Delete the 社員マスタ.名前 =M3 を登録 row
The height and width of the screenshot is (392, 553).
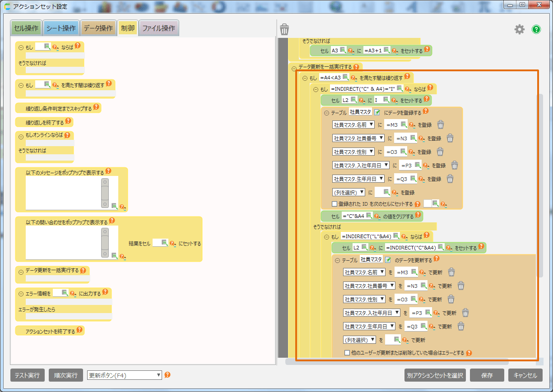[x=440, y=125]
